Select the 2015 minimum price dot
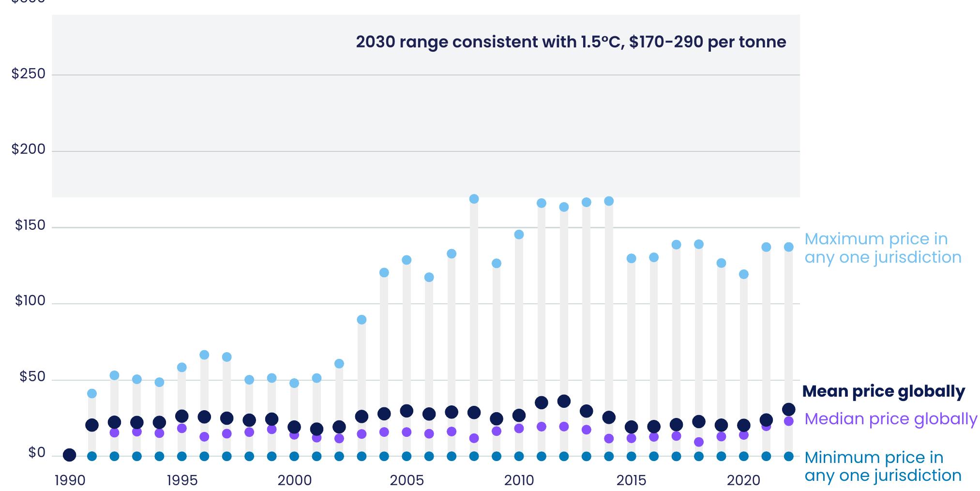Image resolution: width=980 pixels, height=491 pixels. (x=631, y=456)
